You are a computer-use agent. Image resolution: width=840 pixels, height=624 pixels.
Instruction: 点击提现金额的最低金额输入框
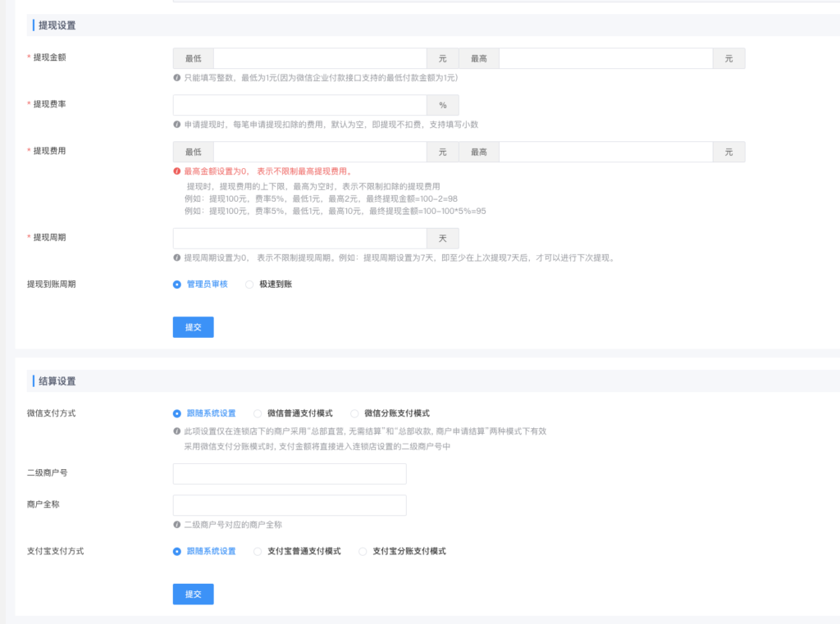click(x=320, y=58)
